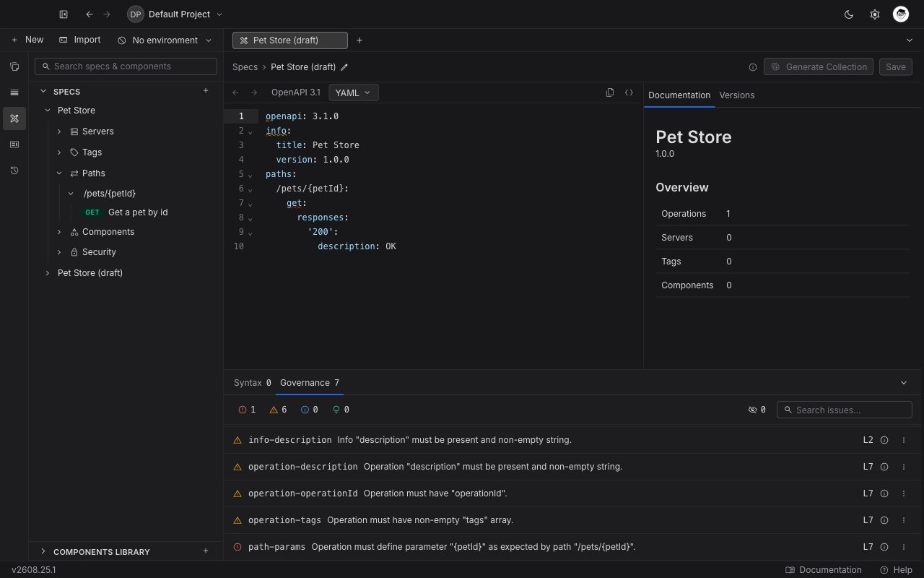The height and width of the screenshot is (578, 924).
Task: Click New button
Action: 27,40
